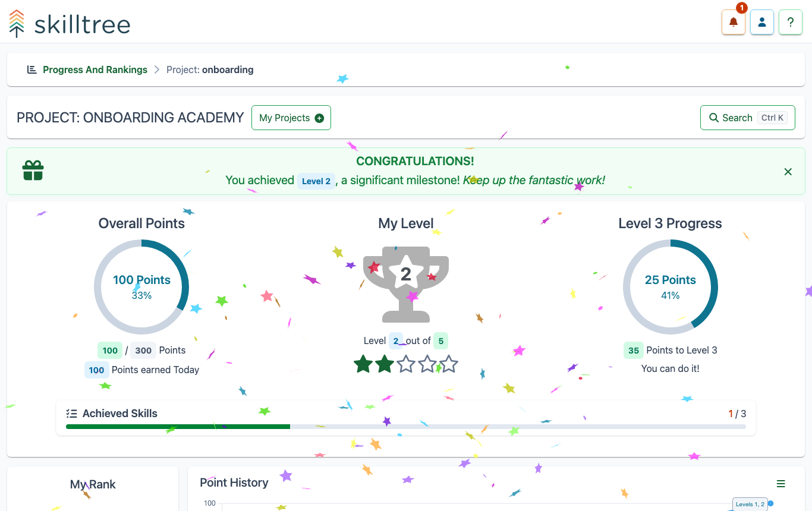The height and width of the screenshot is (511, 812).
Task: Click the Achieved Skills checklist icon
Action: coord(72,414)
